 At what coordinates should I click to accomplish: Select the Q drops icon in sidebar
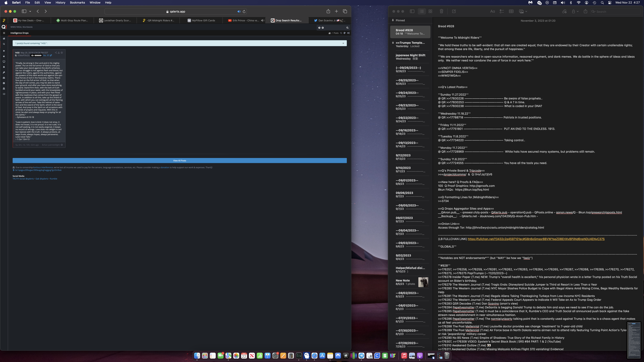pyautogui.click(x=4, y=44)
